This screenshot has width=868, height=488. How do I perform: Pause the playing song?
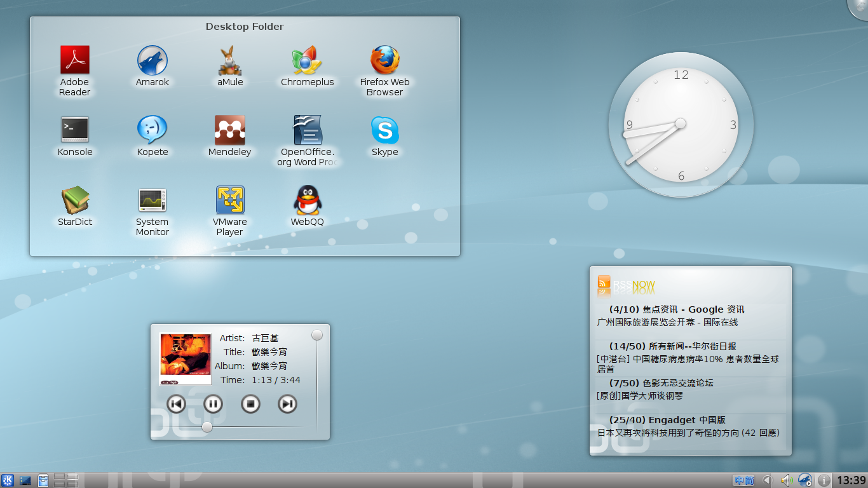click(213, 403)
